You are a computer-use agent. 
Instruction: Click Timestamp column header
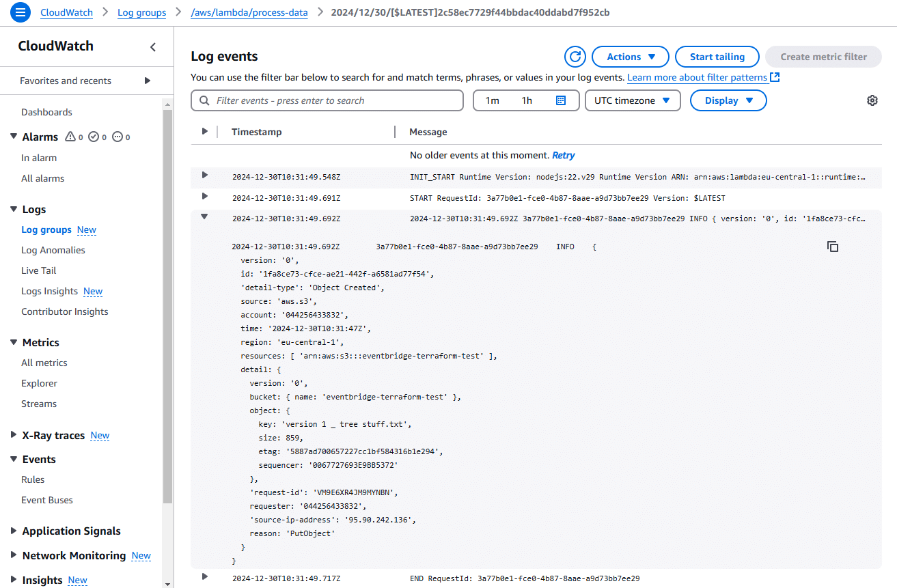coord(256,132)
